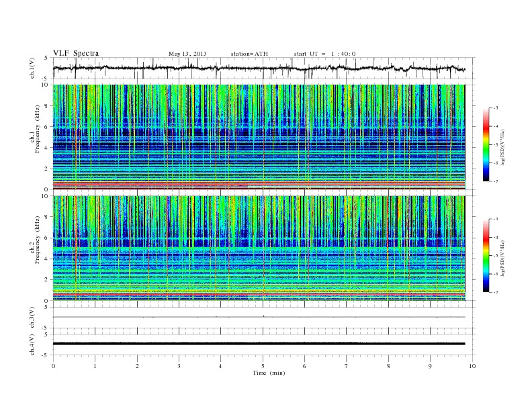Click the "-5" tick on ch.1 colorbar
Viewport: 532px width, 411px height.
(x=496, y=145)
